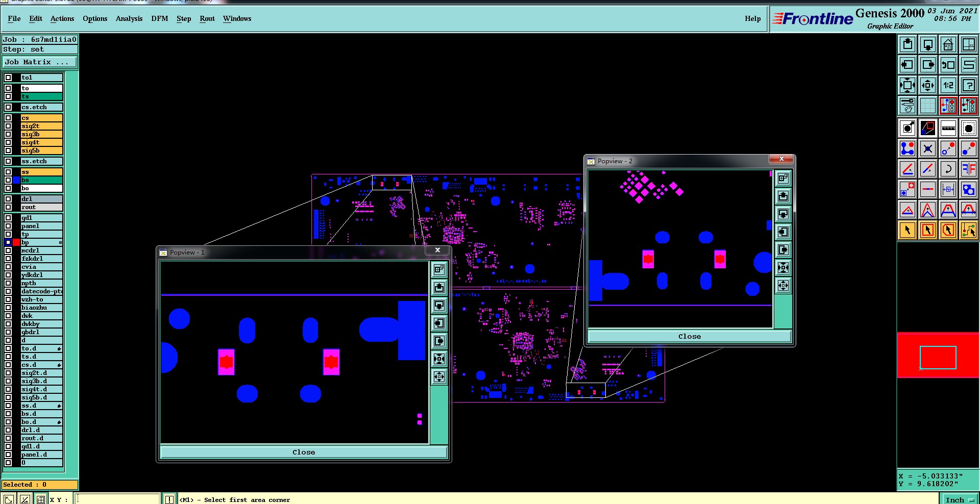980x504 pixels.
Task: Toggle the checkbox for layer cs.etch
Action: point(8,107)
